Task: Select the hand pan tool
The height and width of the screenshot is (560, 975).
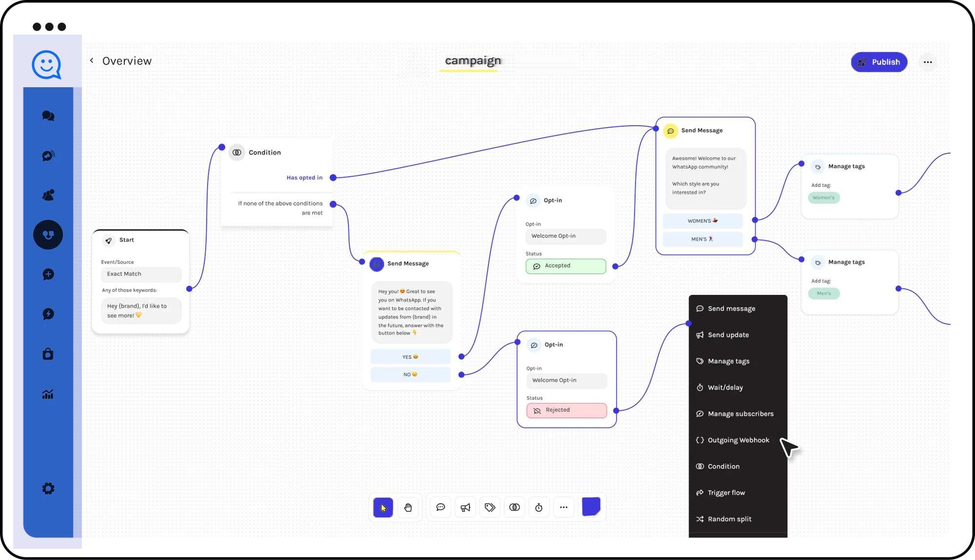Action: (x=408, y=507)
